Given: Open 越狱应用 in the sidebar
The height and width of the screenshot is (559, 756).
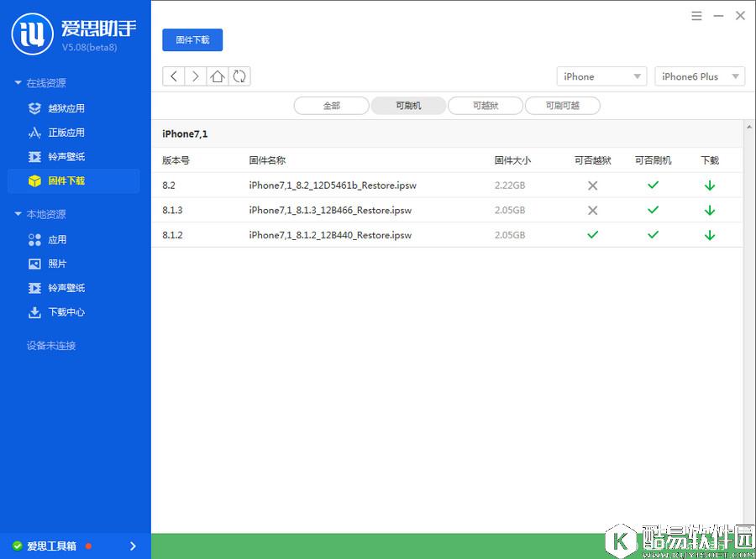Looking at the screenshot, I should click(66, 108).
